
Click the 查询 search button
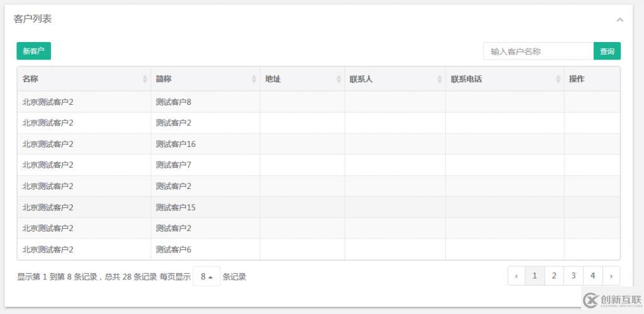click(607, 51)
